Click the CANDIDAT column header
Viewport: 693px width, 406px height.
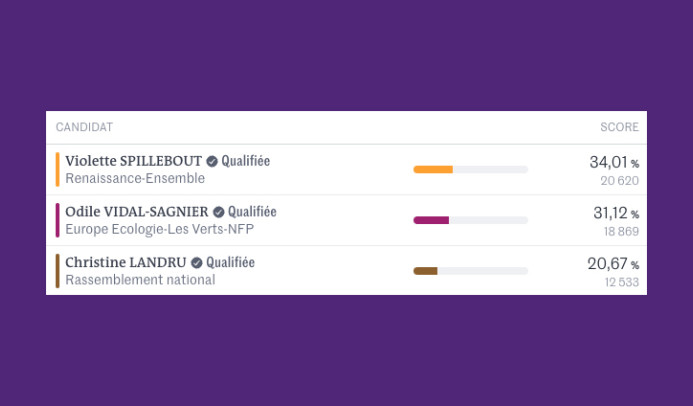[x=84, y=127]
